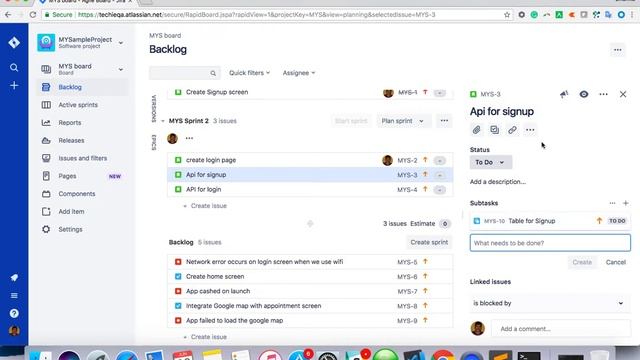Open board ellipsis menu top right
Viewport: 640px width, 360px height.
618,50
